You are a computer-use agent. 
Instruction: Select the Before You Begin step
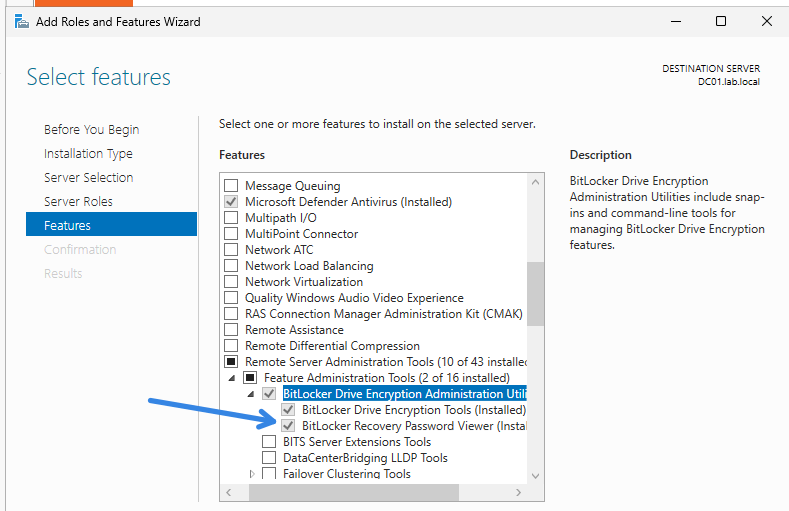pos(91,130)
